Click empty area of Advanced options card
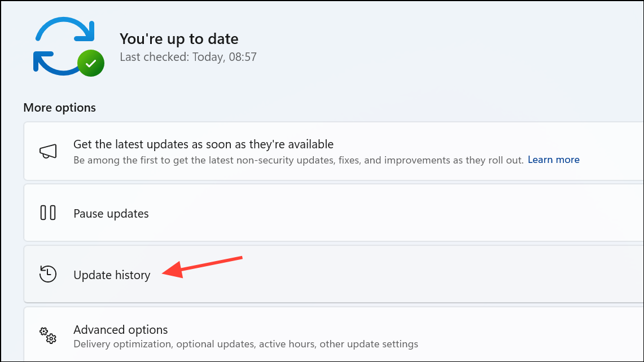The height and width of the screenshot is (362, 644). pyautogui.click(x=514, y=334)
